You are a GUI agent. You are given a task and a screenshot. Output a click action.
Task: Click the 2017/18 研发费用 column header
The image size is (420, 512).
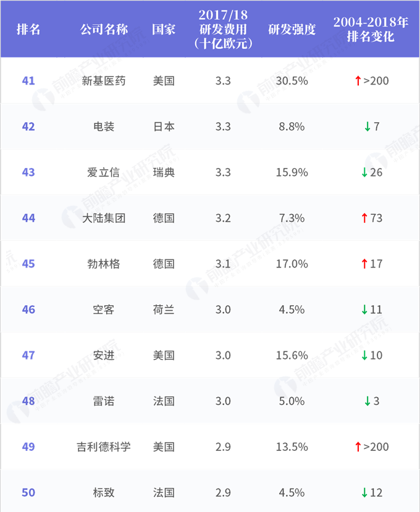(223, 29)
